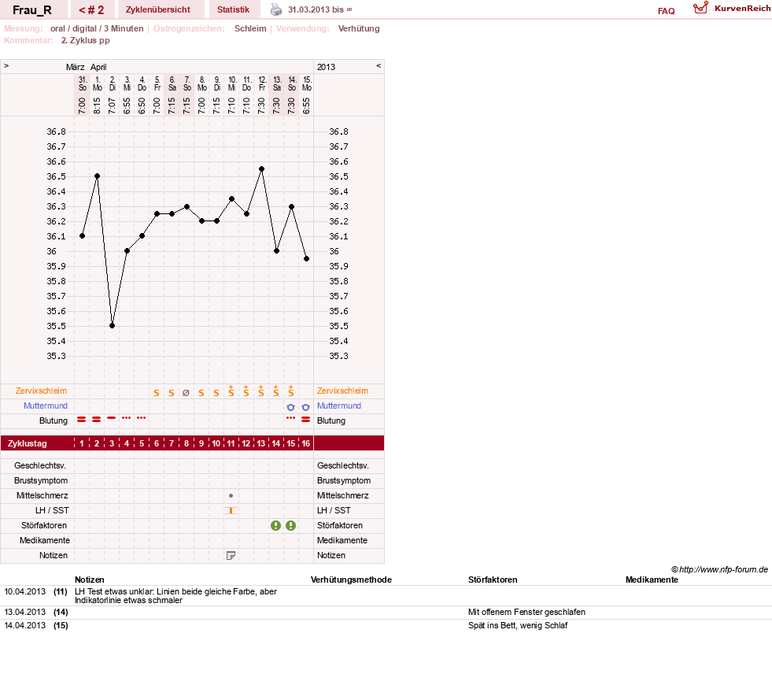Click the '>' arrow at chart top-left
This screenshot has height=700, width=772.
click(6, 66)
